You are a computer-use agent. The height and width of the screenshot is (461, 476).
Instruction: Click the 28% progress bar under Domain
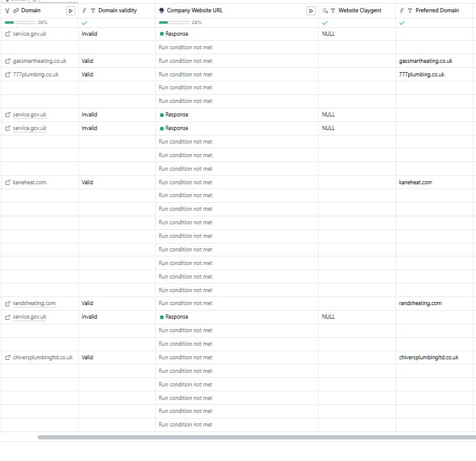point(20,22)
